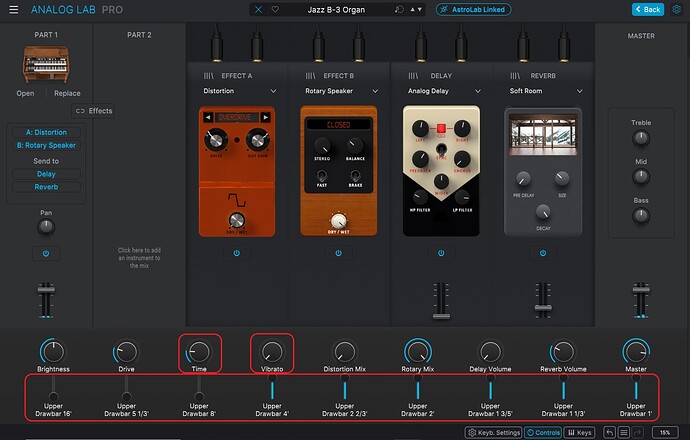
Task: Click the AstroLab Linked button
Action: click(x=473, y=9)
